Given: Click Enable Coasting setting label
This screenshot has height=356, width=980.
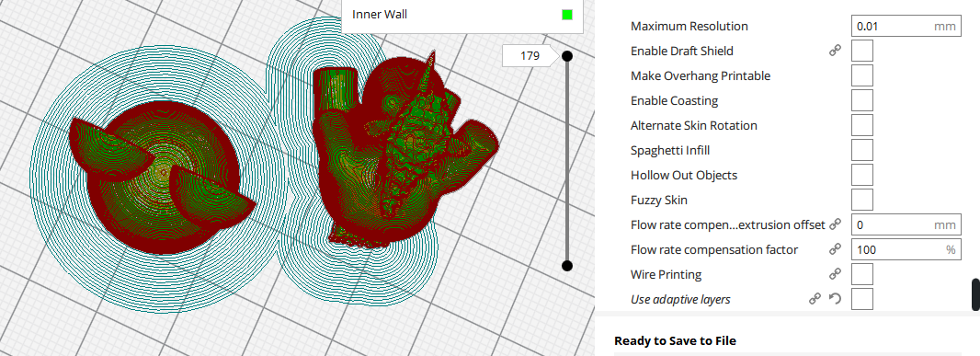Looking at the screenshot, I should click(674, 100).
